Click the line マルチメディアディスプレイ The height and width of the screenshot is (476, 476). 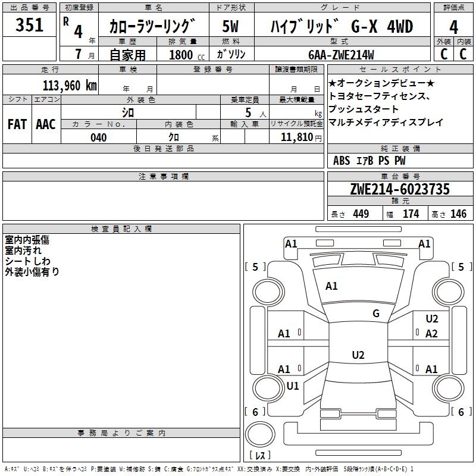pyautogui.click(x=386, y=123)
